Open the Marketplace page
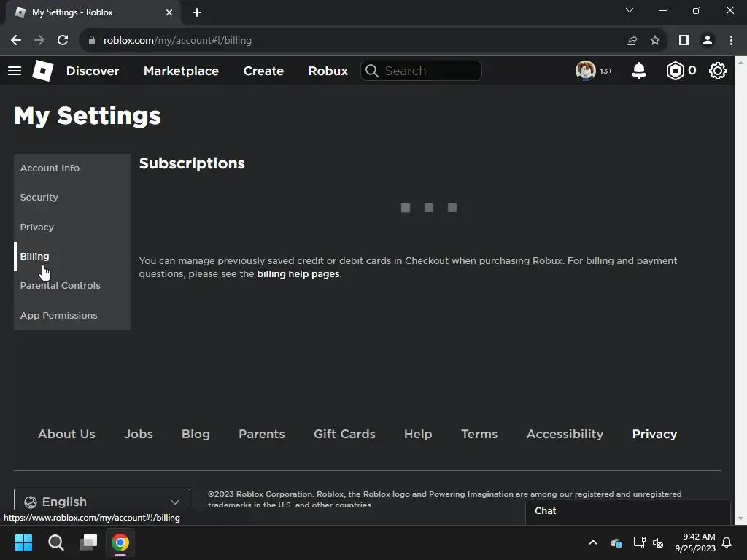Screen dimensions: 747x560 (x=181, y=71)
